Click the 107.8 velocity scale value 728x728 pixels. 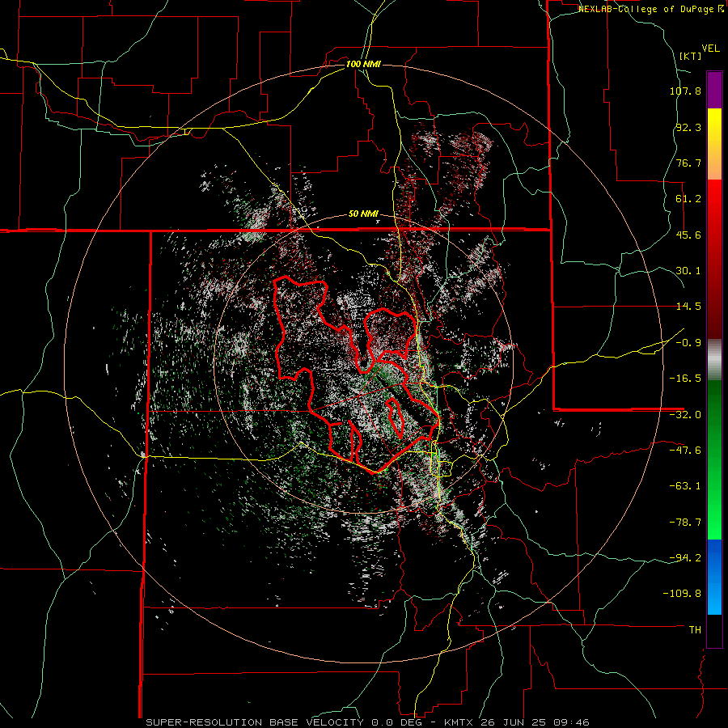pos(685,91)
